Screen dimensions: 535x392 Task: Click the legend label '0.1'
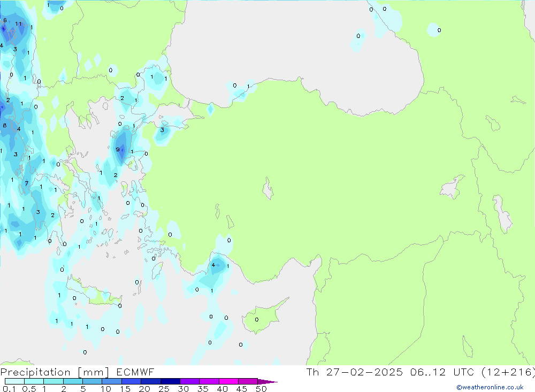pyautogui.click(x=9, y=389)
